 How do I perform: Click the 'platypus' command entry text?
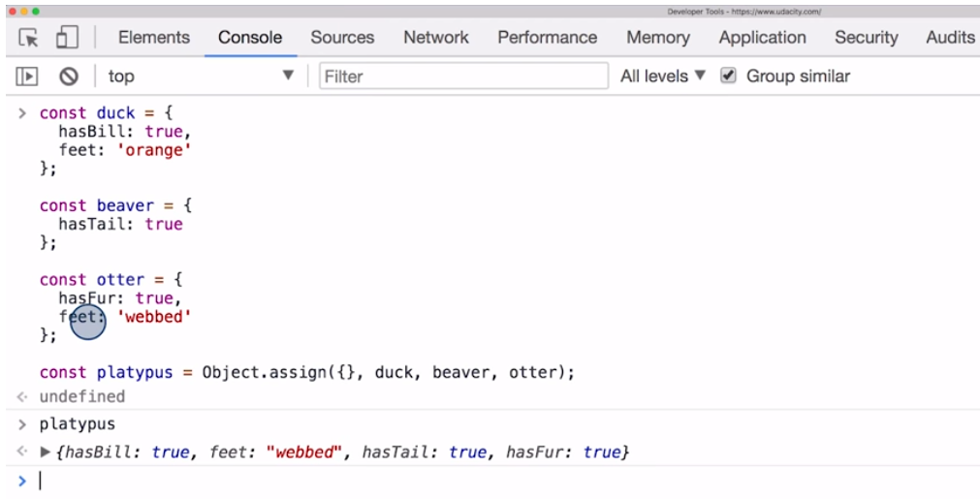point(78,424)
